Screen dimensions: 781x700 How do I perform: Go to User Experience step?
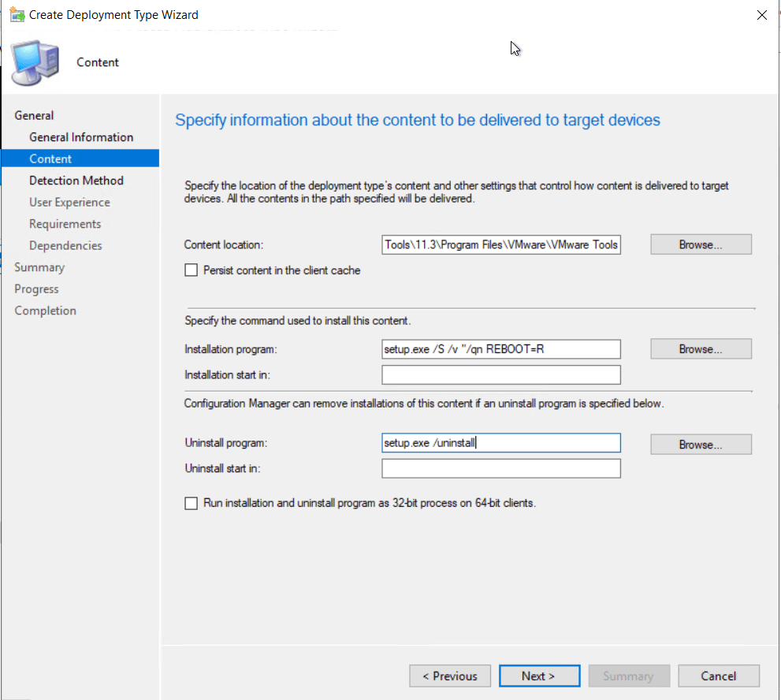click(69, 203)
